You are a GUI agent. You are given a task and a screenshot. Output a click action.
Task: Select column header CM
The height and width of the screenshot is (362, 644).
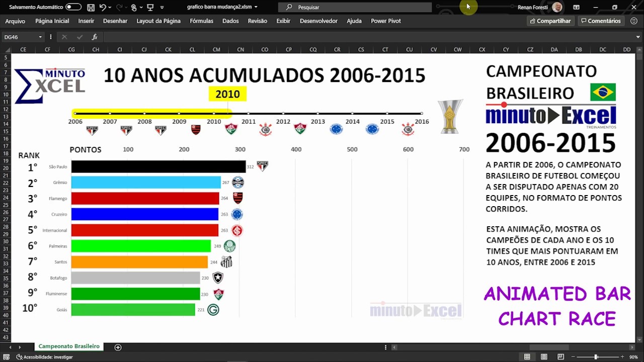[x=216, y=50]
